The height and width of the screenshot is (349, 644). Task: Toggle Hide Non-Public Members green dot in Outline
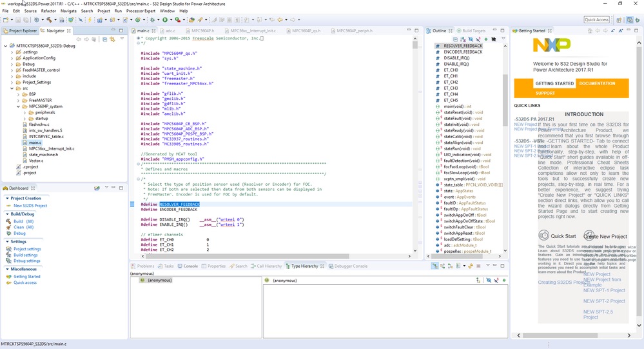[x=486, y=39]
